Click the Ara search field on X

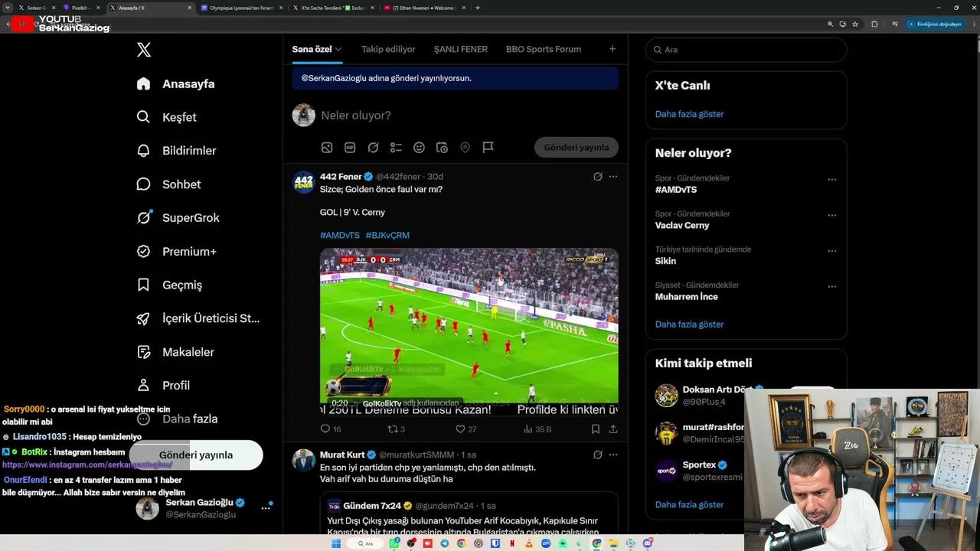coord(746,50)
